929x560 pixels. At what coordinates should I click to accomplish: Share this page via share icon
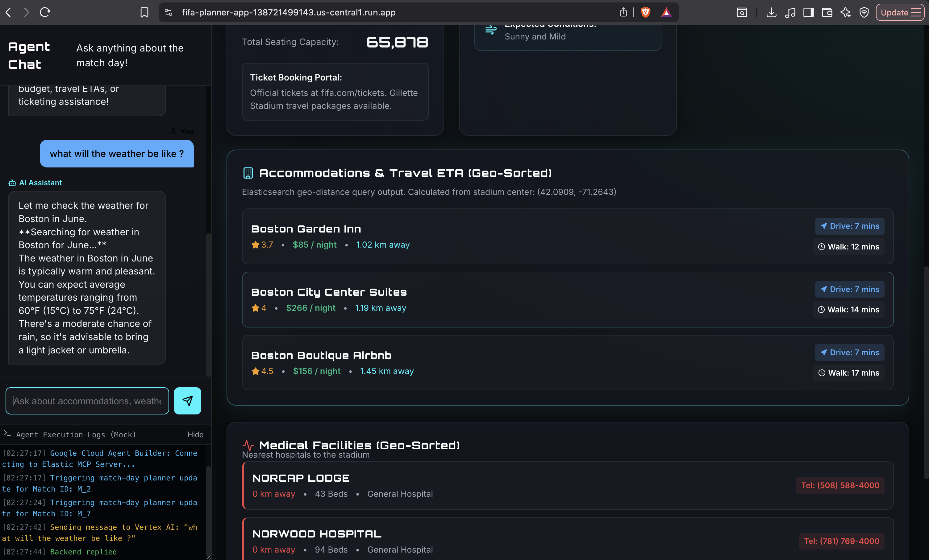[623, 12]
